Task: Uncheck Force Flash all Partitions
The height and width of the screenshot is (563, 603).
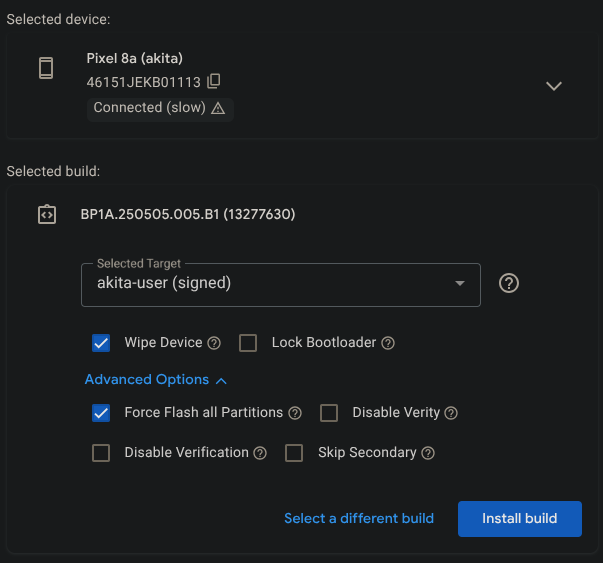Action: [101, 413]
